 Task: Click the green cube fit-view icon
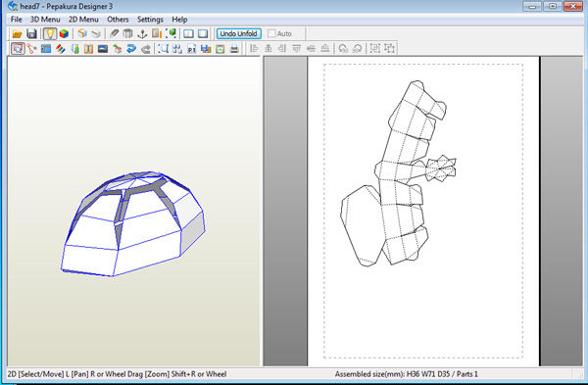click(x=171, y=33)
